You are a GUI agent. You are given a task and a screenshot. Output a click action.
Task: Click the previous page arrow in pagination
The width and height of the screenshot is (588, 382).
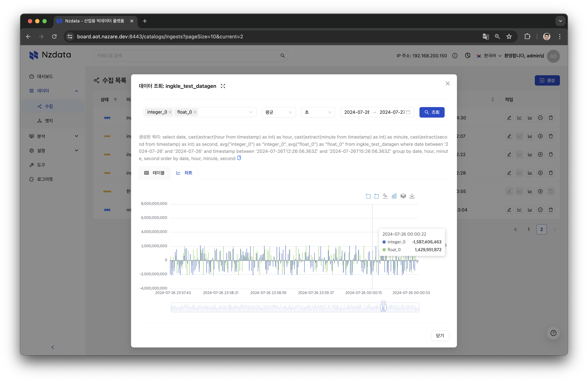point(515,230)
